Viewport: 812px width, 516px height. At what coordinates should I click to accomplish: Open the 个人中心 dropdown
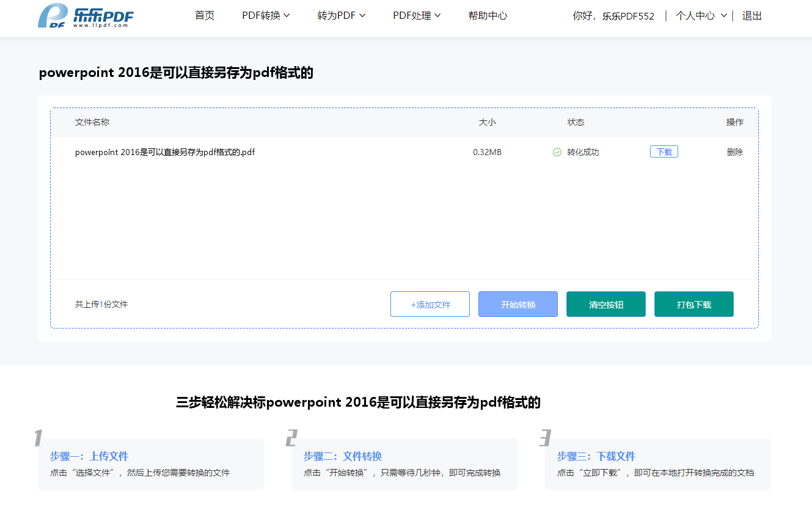(701, 16)
